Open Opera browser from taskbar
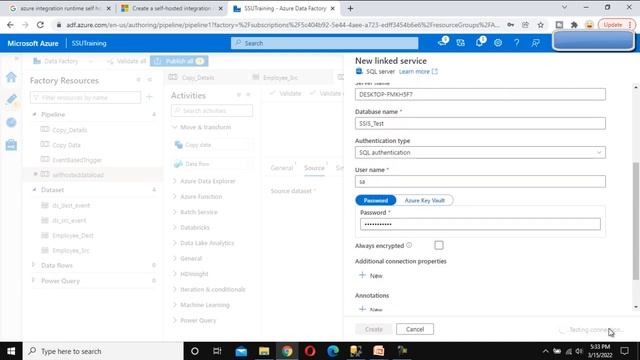The image size is (640, 360). click(x=310, y=351)
